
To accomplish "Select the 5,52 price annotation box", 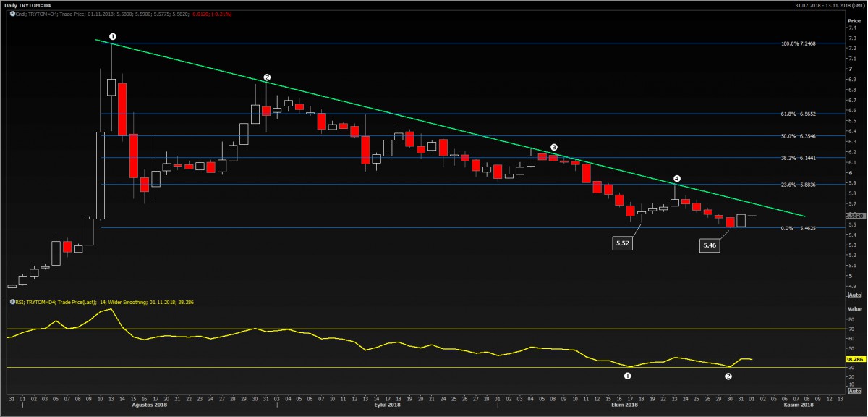I will [x=622, y=244].
